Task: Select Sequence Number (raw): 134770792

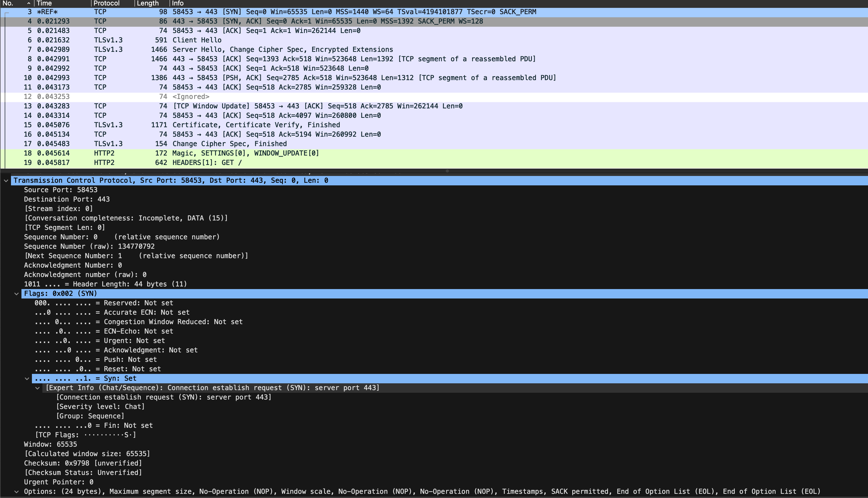Action: (89, 247)
